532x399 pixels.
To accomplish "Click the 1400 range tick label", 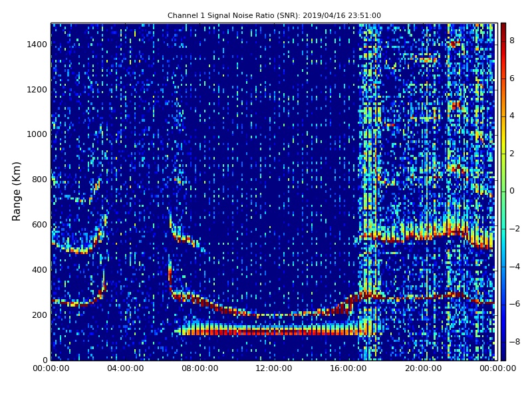I will pos(37,45).
